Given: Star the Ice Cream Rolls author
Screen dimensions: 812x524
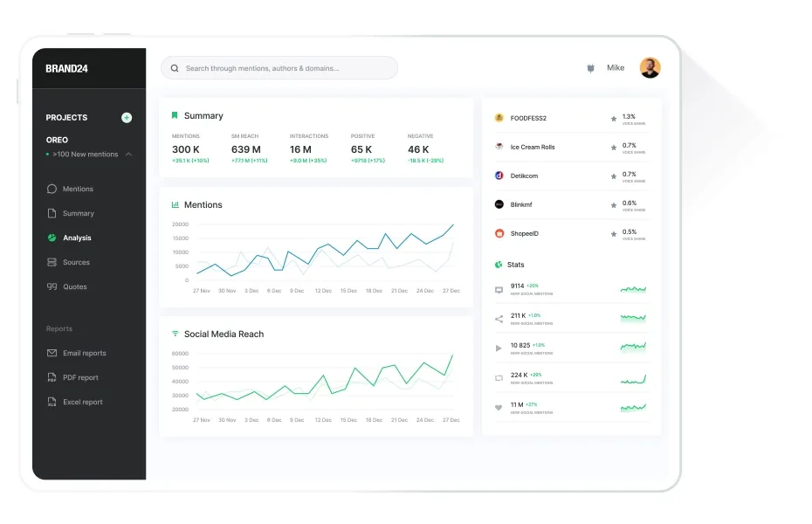Looking at the screenshot, I should (614, 148).
